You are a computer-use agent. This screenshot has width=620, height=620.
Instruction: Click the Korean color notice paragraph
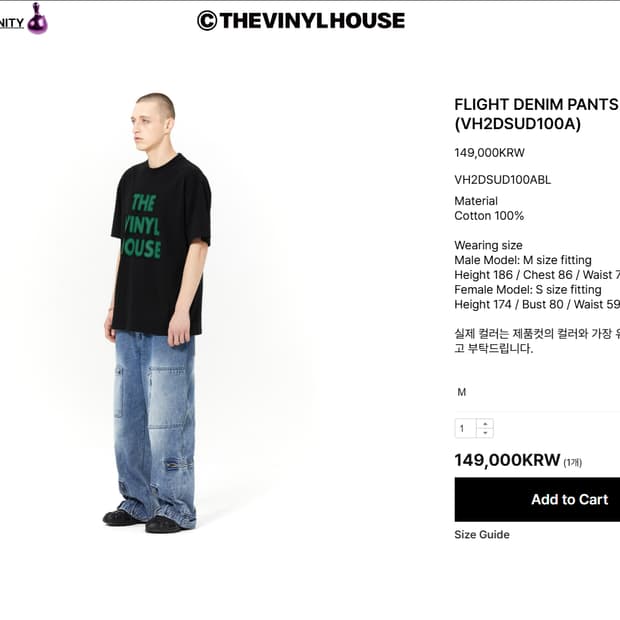(537, 341)
